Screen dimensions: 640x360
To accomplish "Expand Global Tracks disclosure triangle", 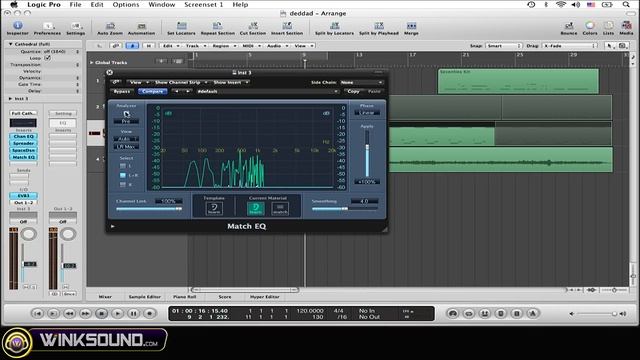I will click(91, 62).
